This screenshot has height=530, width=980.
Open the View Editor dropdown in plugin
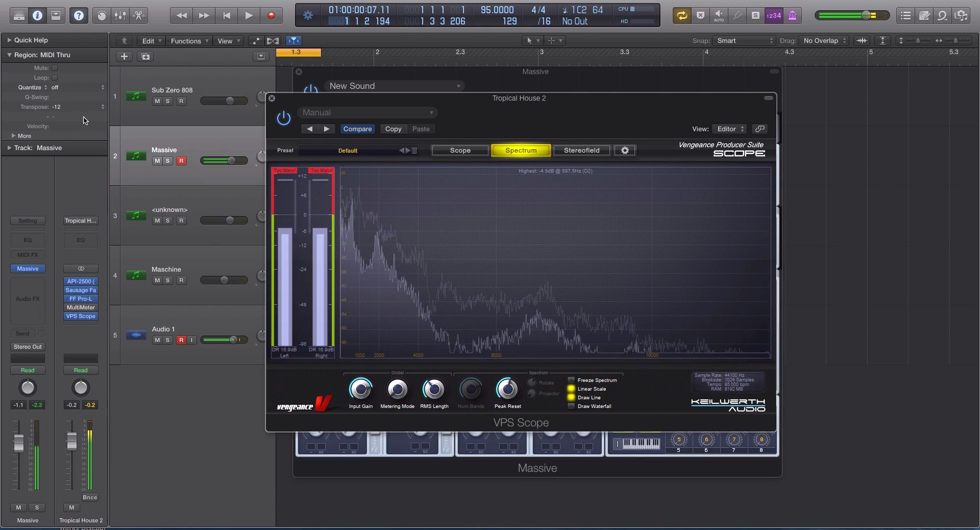pos(729,129)
